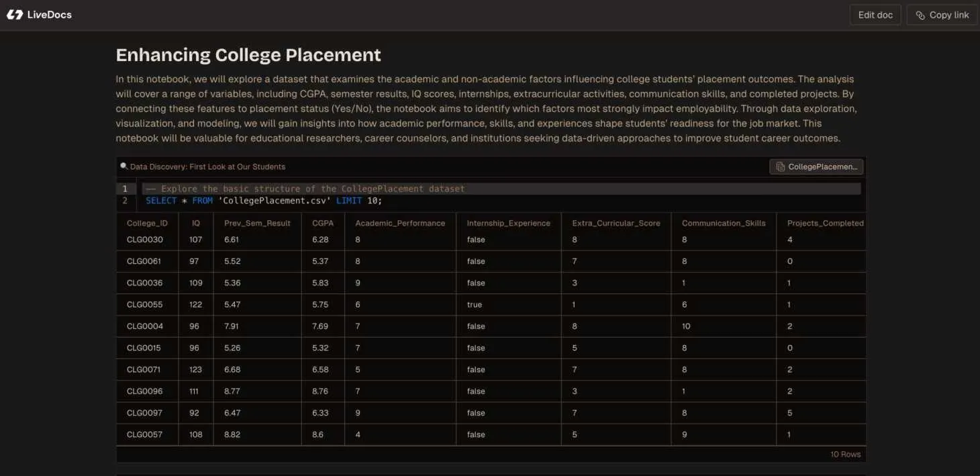Image resolution: width=980 pixels, height=476 pixels.
Task: Click the Enhancing College Placement heading
Action: 248,54
